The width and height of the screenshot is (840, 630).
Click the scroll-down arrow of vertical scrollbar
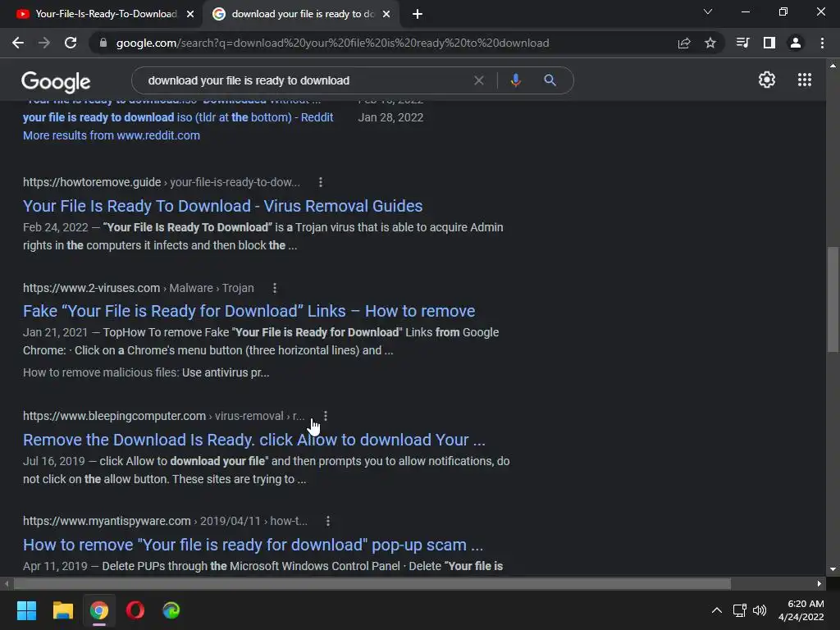833,569
